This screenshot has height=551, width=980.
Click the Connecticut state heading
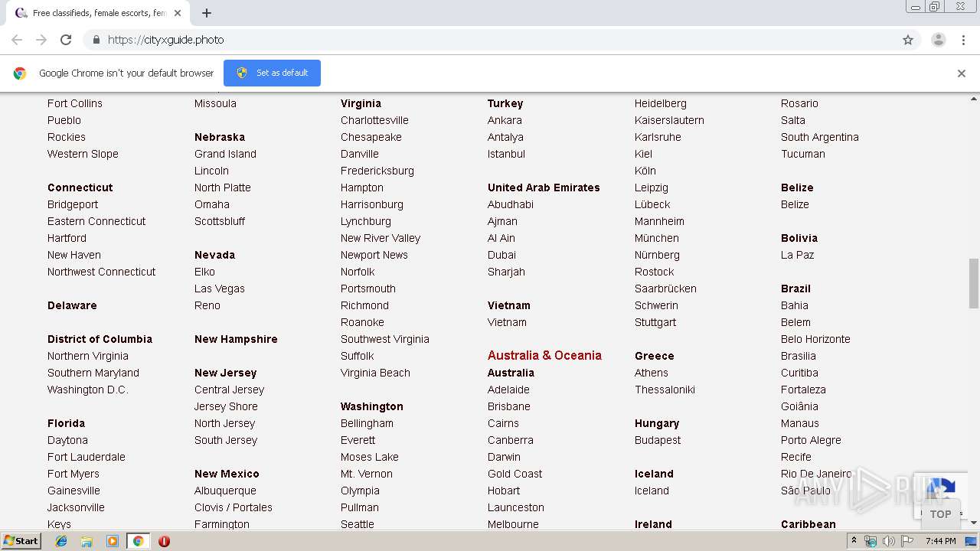80,187
